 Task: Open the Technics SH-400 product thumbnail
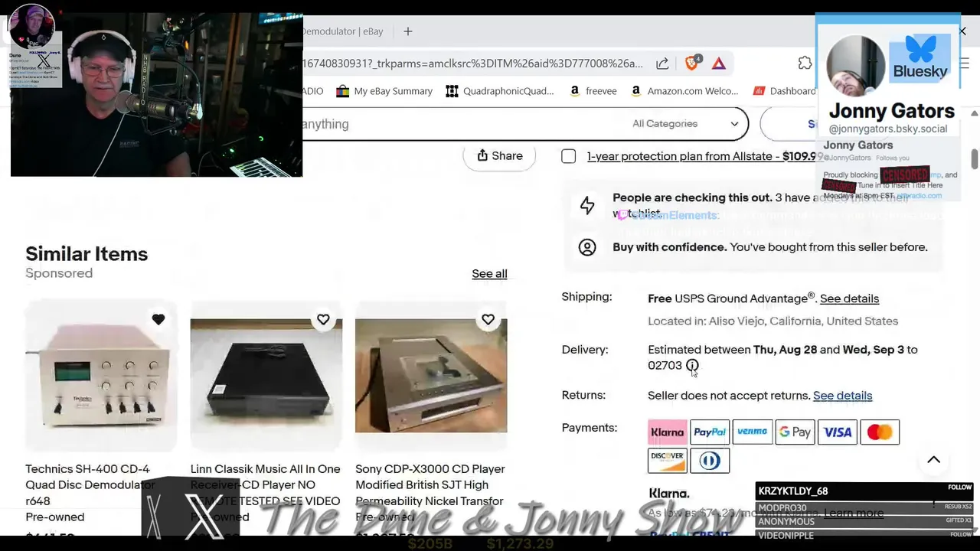coord(101,375)
